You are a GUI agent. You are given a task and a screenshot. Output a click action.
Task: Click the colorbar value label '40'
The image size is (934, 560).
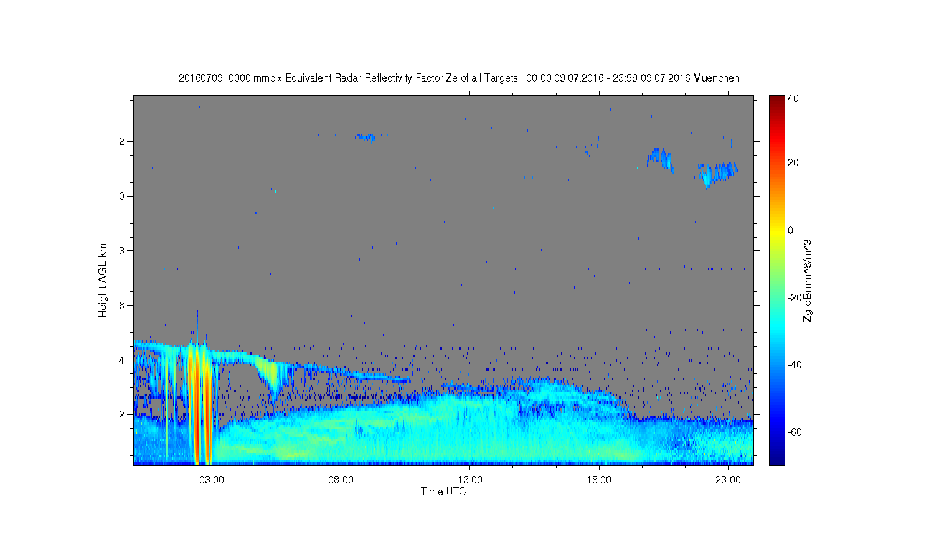793,98
